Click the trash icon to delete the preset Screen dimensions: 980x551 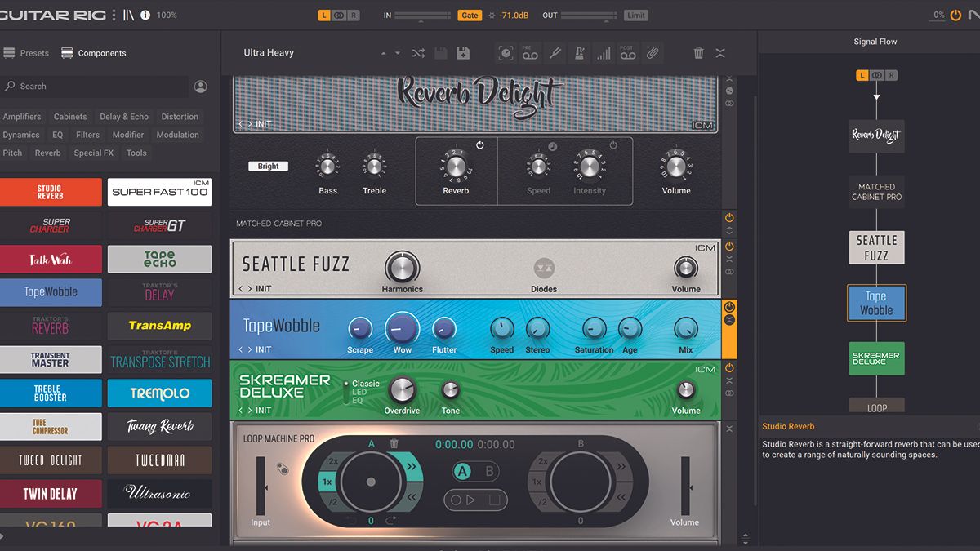(699, 52)
